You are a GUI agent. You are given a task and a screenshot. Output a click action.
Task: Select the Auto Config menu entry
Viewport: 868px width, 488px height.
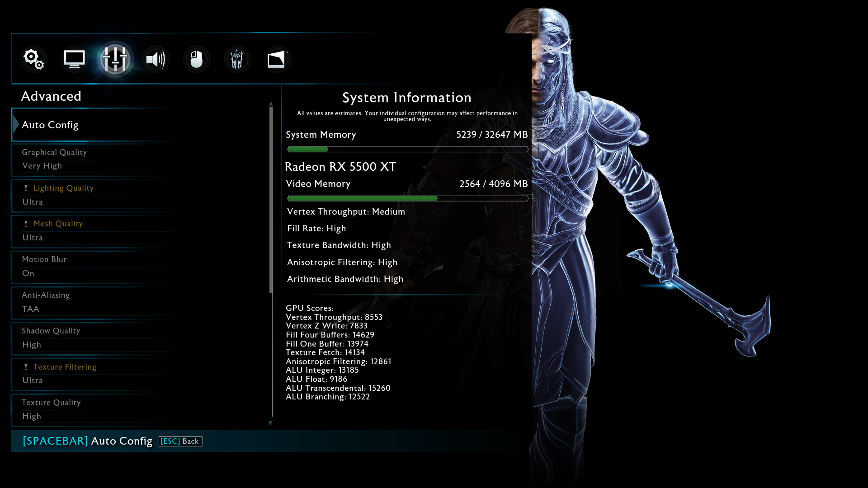pyautogui.click(x=50, y=125)
